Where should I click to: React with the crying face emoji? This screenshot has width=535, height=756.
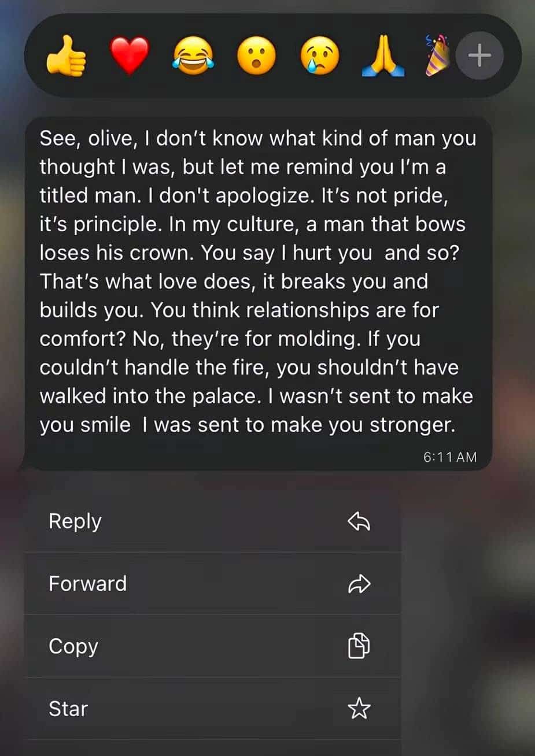click(x=320, y=56)
